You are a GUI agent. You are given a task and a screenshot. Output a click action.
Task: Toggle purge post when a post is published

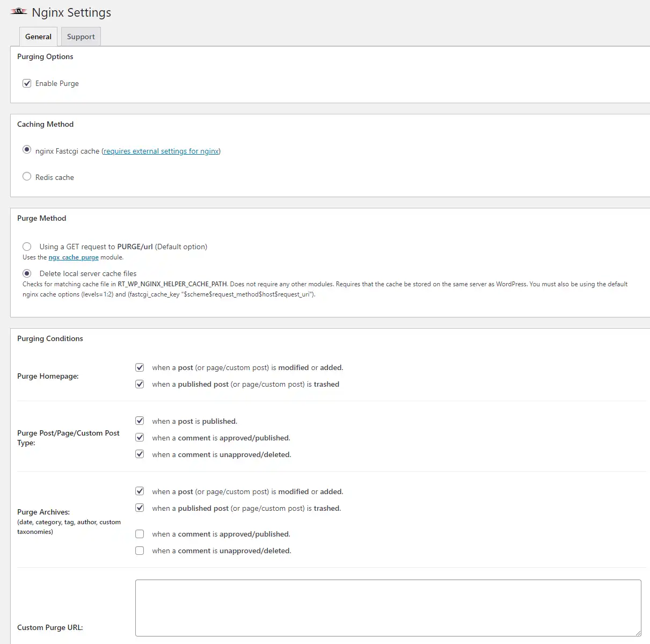[140, 421]
